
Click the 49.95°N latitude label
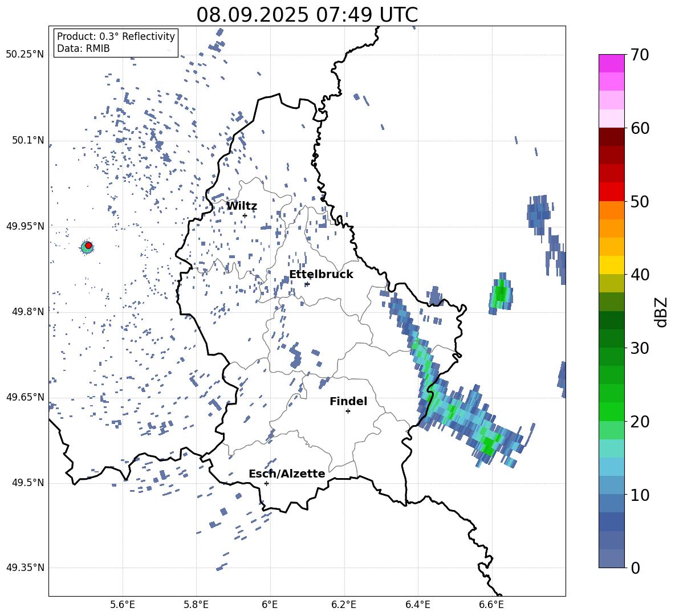click(25, 226)
